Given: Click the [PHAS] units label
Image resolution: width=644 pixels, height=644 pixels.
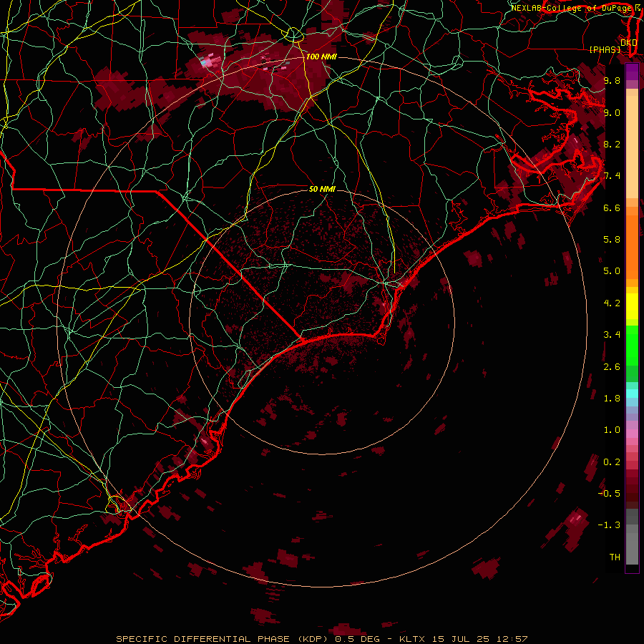Looking at the screenshot, I should 605,49.
